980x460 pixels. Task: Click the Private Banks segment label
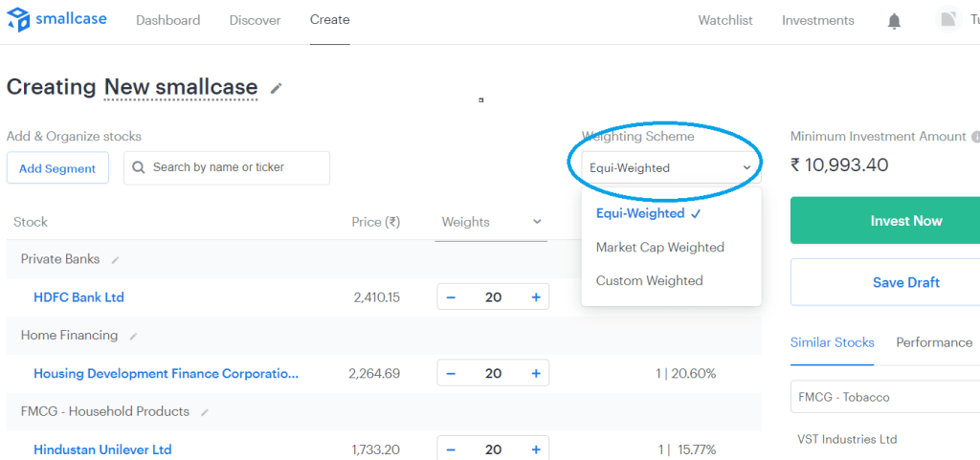coord(60,259)
